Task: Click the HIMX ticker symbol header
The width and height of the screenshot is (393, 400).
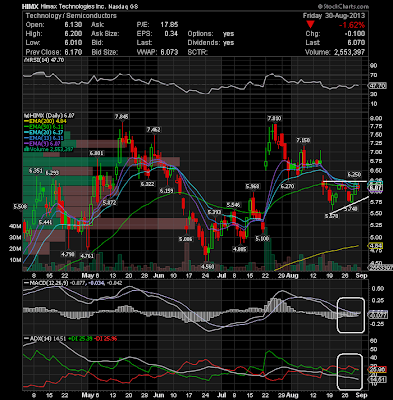Action: coord(29,6)
